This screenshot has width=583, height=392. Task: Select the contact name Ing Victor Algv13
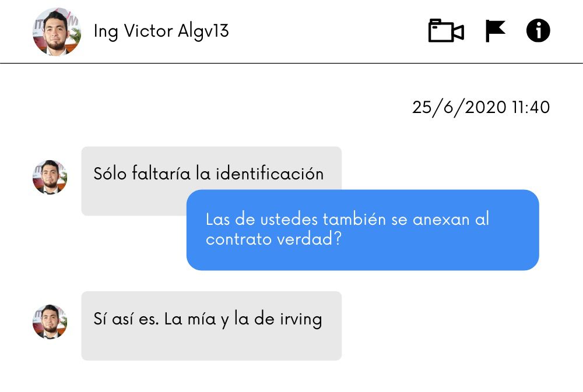pyautogui.click(x=161, y=31)
